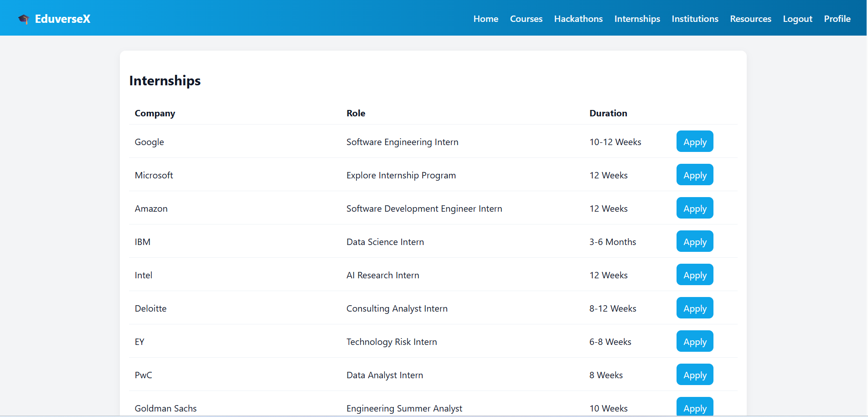Click the Software Engineering Intern role
Viewport: 868px width, 417px height.
(x=403, y=142)
